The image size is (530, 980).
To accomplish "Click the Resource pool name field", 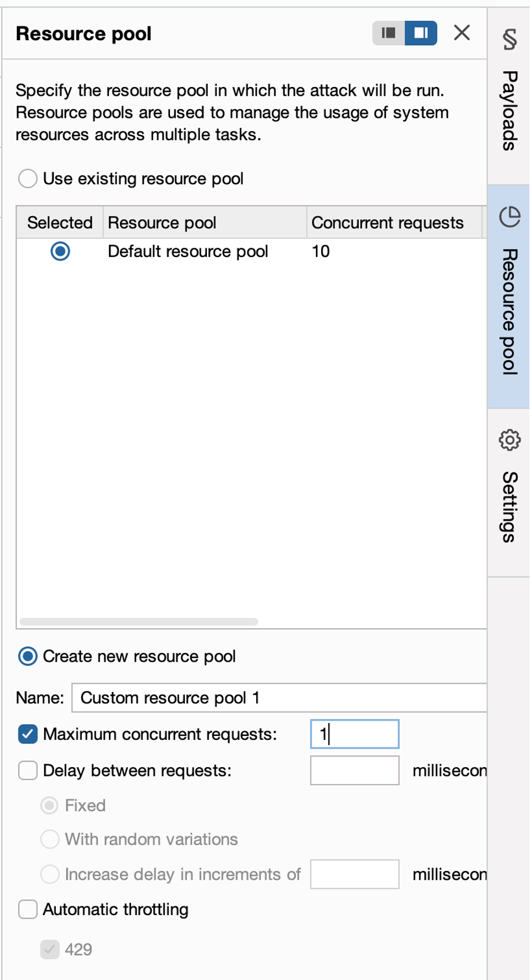I will [278, 698].
